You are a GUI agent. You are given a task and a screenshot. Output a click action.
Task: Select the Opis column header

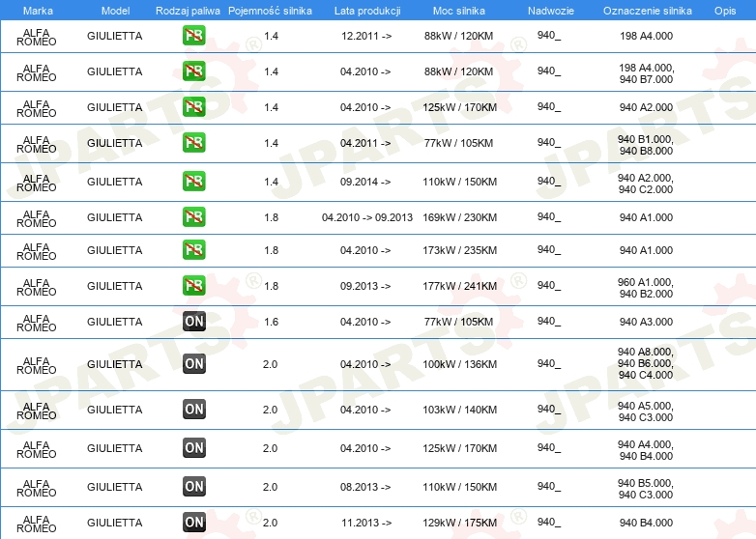point(724,11)
